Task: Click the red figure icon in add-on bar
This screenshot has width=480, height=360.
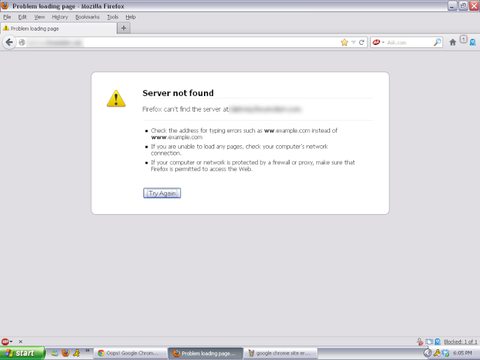Action: click(x=420, y=342)
